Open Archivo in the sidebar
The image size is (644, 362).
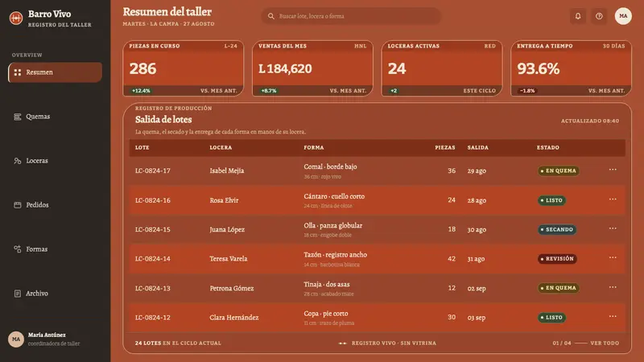[x=55, y=294]
